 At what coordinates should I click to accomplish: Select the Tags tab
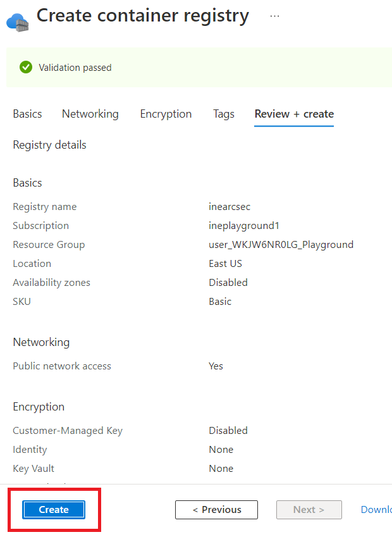(224, 114)
